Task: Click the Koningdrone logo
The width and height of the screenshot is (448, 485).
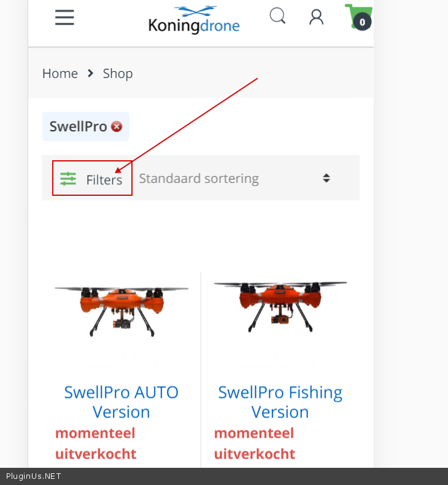Action: 194,20
